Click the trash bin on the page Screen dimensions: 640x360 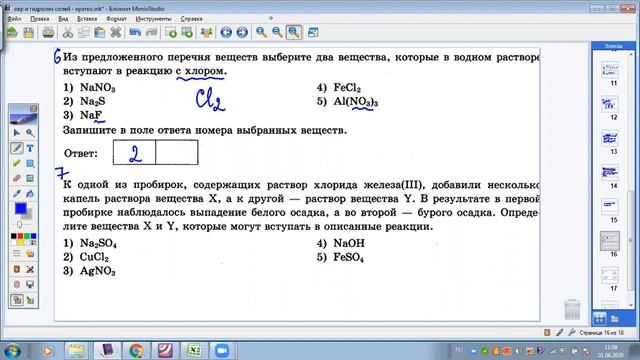[572, 309]
